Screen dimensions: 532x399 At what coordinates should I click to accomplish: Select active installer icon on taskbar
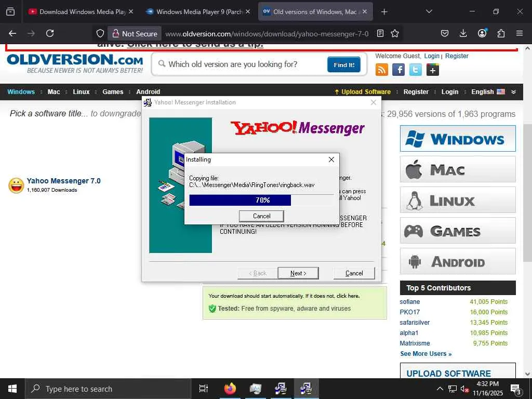tap(306, 389)
